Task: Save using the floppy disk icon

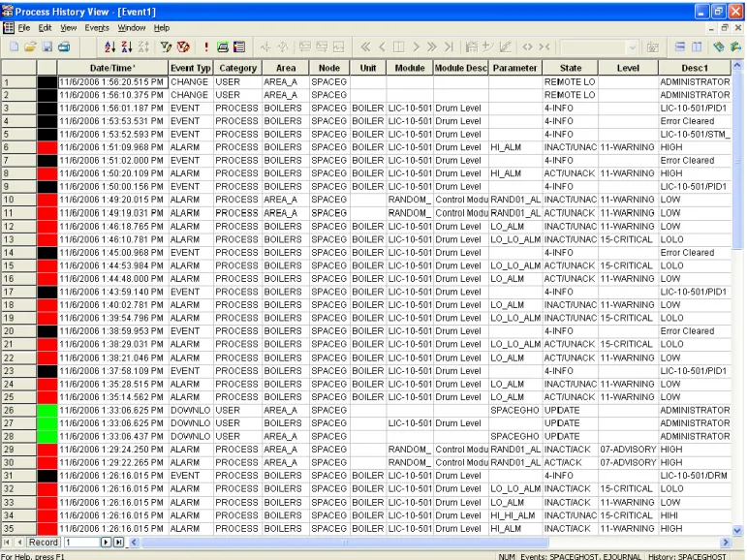Action: [x=47, y=47]
